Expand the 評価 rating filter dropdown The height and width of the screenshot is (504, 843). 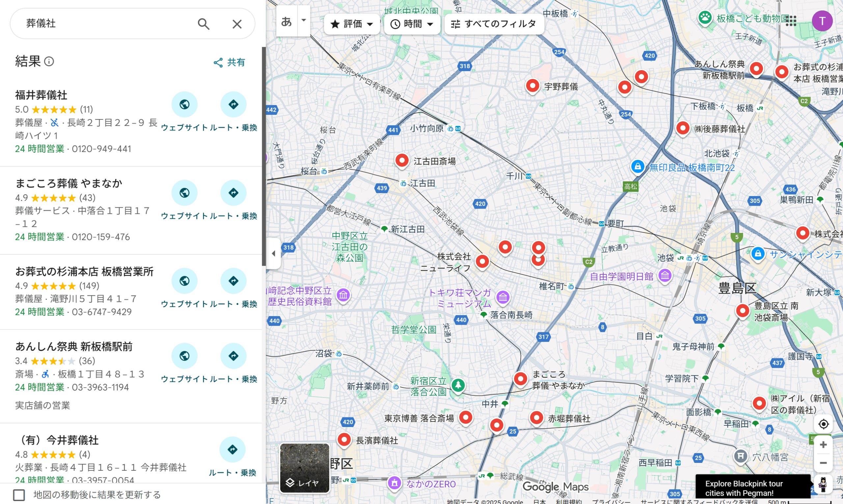[x=352, y=24]
